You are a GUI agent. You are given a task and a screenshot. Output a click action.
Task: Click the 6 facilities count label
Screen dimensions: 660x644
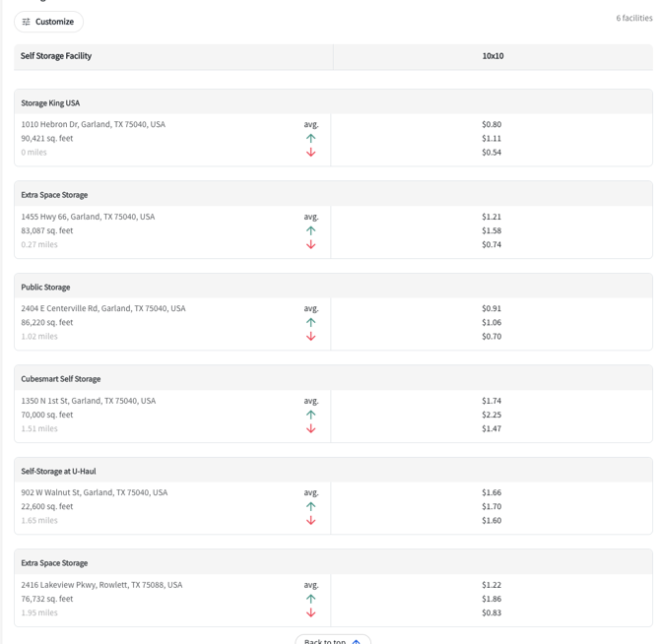[633, 18]
